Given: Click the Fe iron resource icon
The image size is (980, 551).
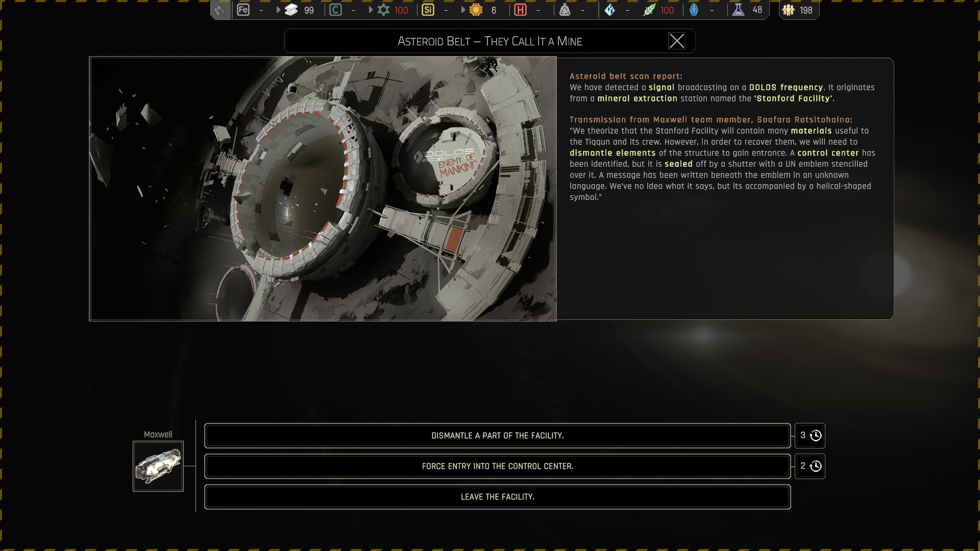Looking at the screenshot, I should (243, 10).
